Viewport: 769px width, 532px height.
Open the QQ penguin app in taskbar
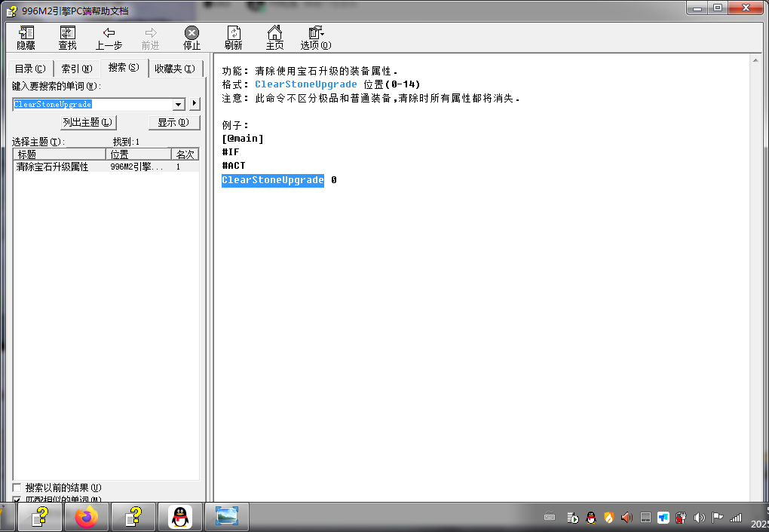click(179, 517)
